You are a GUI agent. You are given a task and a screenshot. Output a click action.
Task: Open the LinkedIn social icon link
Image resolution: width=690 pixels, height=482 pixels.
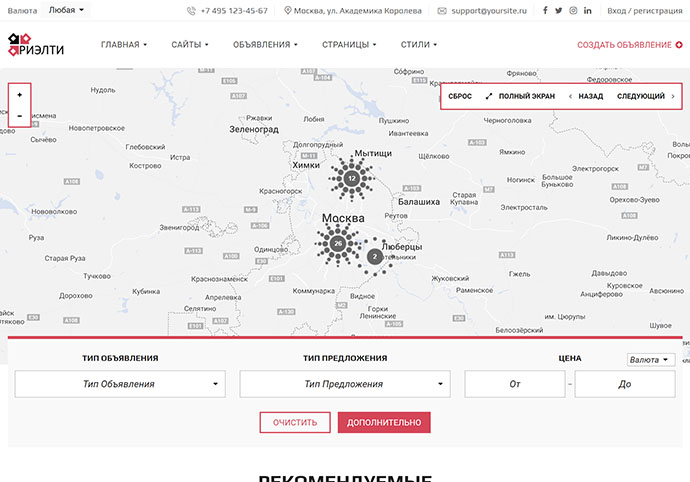pos(587,10)
